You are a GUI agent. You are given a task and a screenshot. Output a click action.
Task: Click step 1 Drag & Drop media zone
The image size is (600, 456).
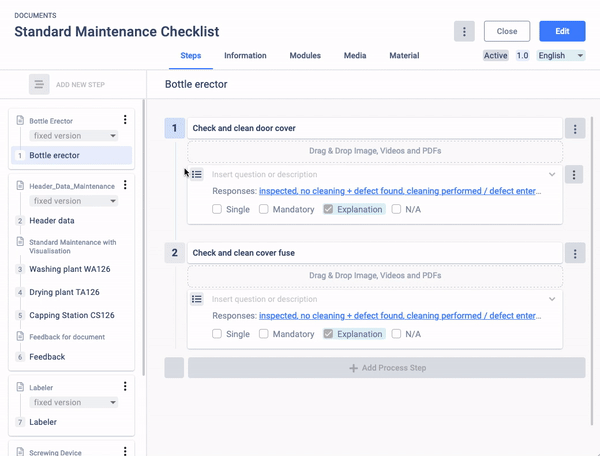[x=375, y=151]
